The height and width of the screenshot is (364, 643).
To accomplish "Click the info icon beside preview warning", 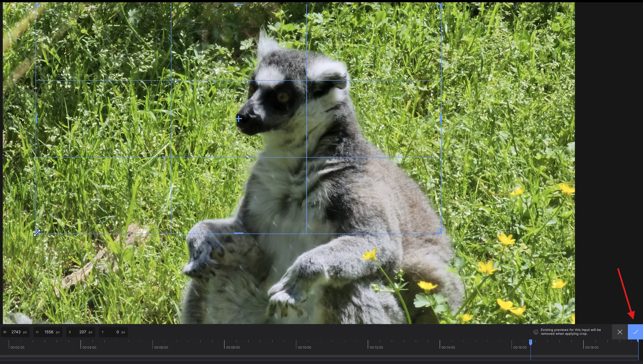I will coord(536,332).
